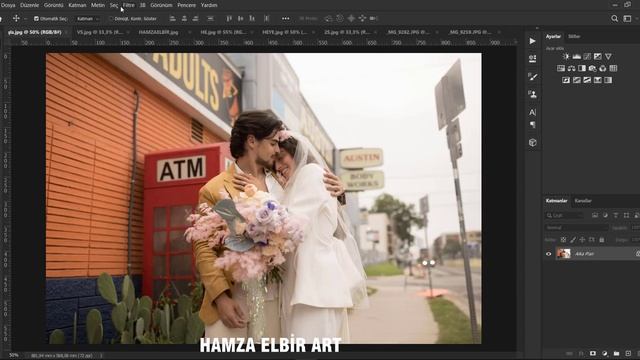Add Black & White adjustment icon
This screenshot has height=360, width=640.
point(582,68)
